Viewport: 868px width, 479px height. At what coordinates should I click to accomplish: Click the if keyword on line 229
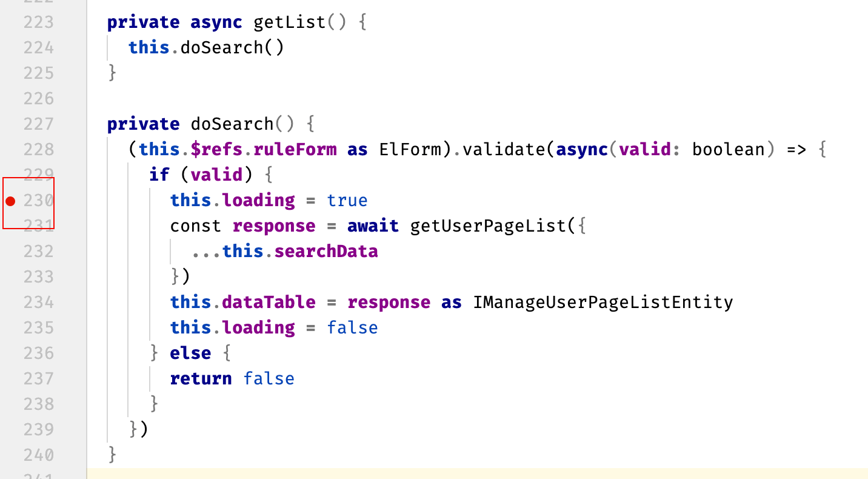159,175
